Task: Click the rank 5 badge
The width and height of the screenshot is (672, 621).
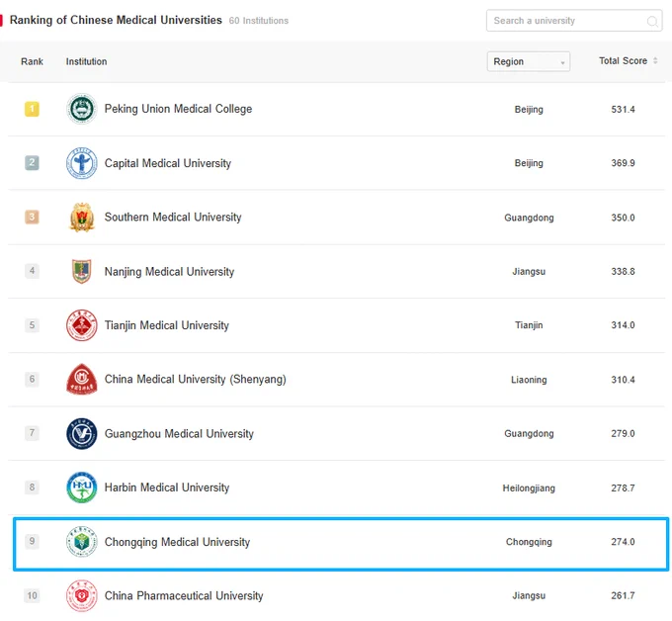Action: [x=32, y=325]
